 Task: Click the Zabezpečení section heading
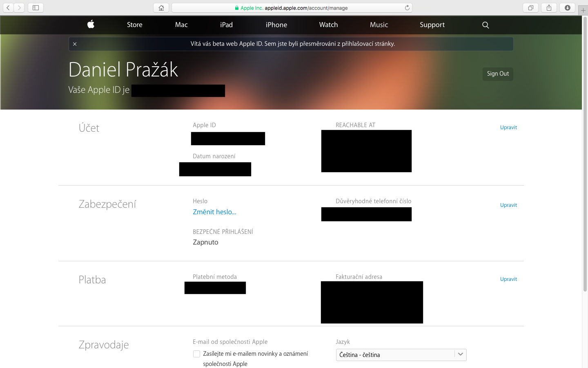(107, 204)
